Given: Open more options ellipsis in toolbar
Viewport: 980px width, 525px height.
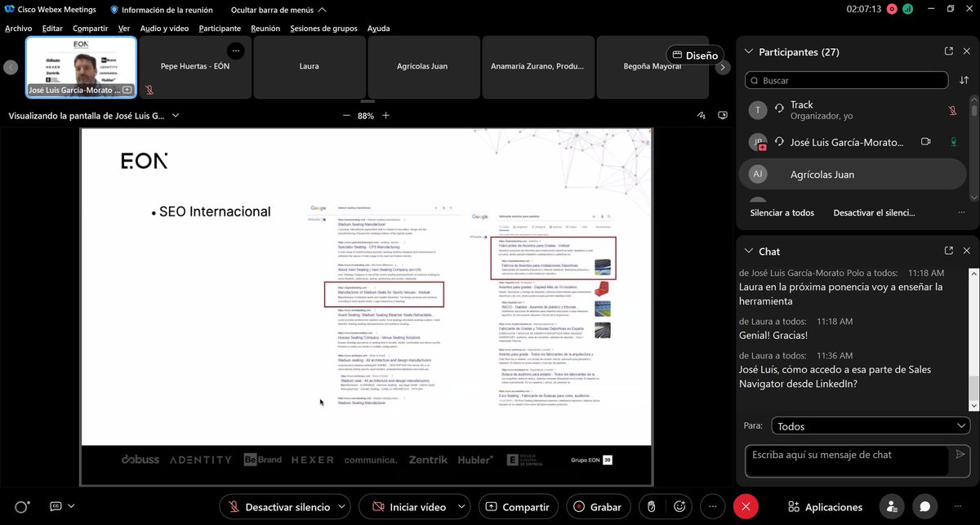Looking at the screenshot, I should coord(712,507).
